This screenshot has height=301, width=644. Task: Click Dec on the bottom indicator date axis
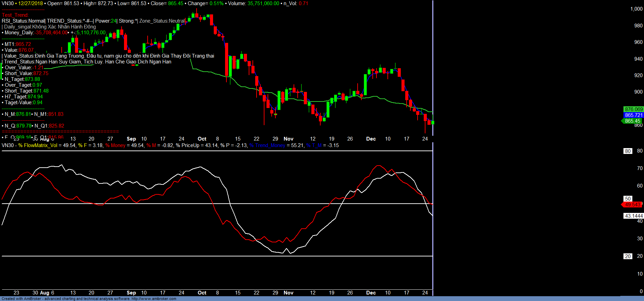click(371, 293)
